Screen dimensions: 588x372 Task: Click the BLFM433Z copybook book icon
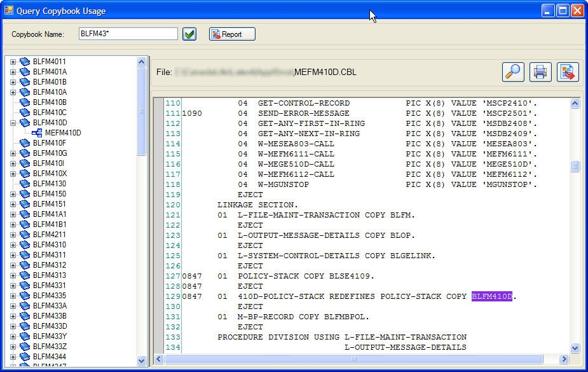[25, 346]
